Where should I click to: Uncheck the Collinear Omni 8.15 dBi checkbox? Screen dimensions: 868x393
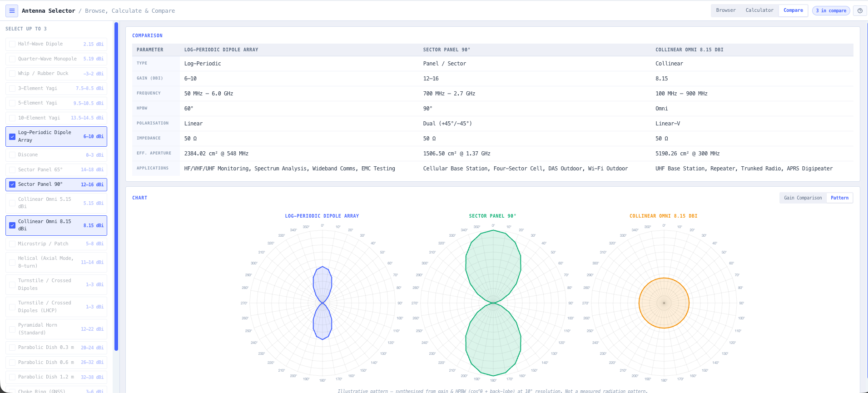12,225
